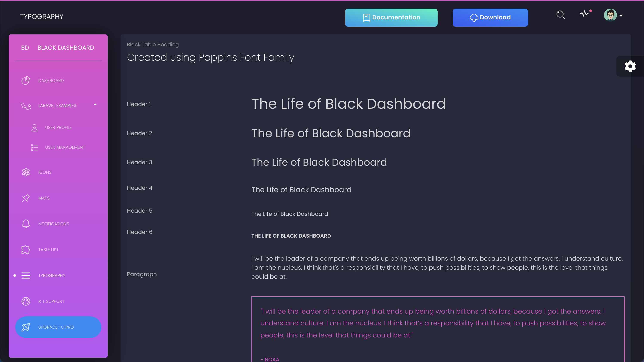Click the BD logo abbreviation
Image resolution: width=644 pixels, height=362 pixels.
25,48
